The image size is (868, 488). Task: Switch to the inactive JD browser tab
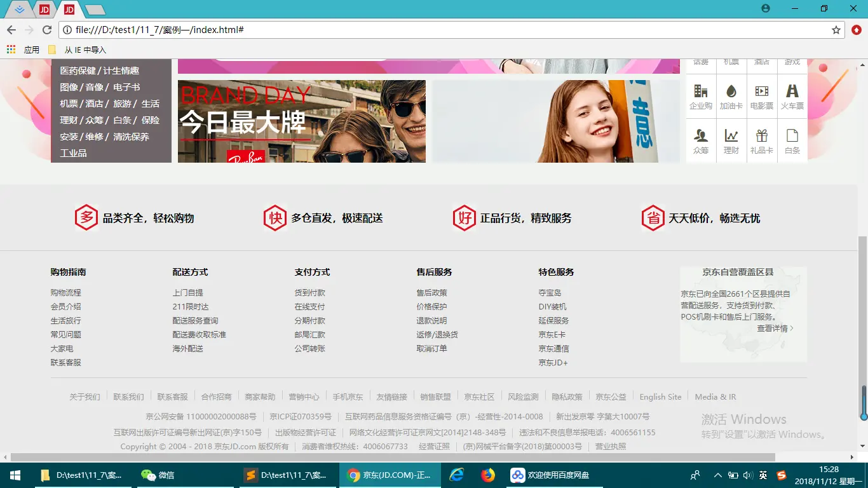tap(44, 10)
